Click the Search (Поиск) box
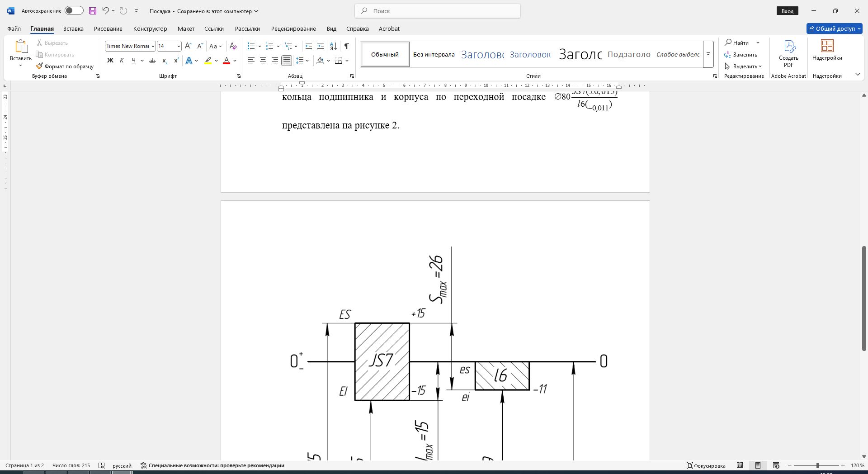This screenshot has height=474, width=868. click(438, 11)
